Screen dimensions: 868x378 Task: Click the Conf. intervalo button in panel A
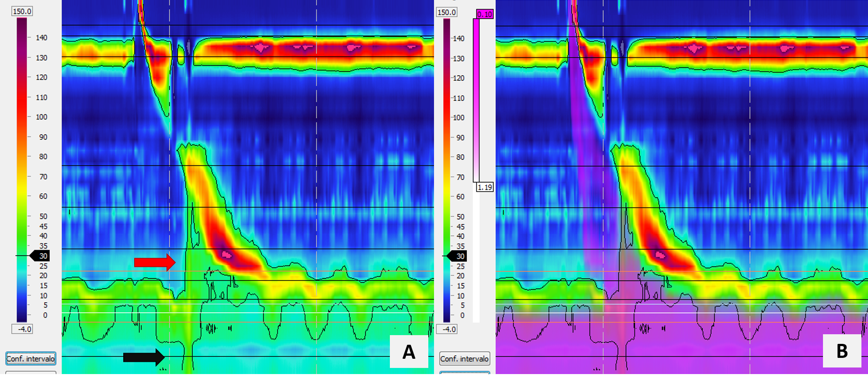[31, 359]
